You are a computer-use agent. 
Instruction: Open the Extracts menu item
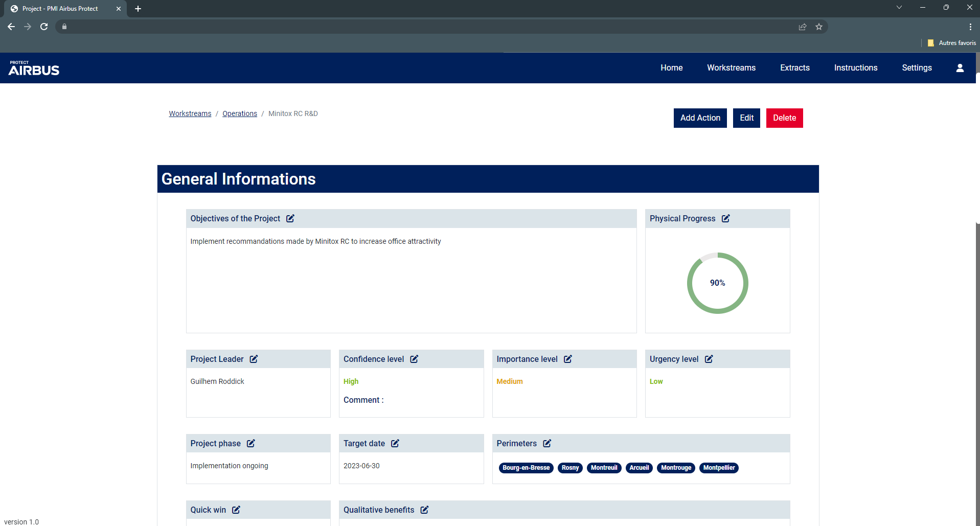pos(795,68)
